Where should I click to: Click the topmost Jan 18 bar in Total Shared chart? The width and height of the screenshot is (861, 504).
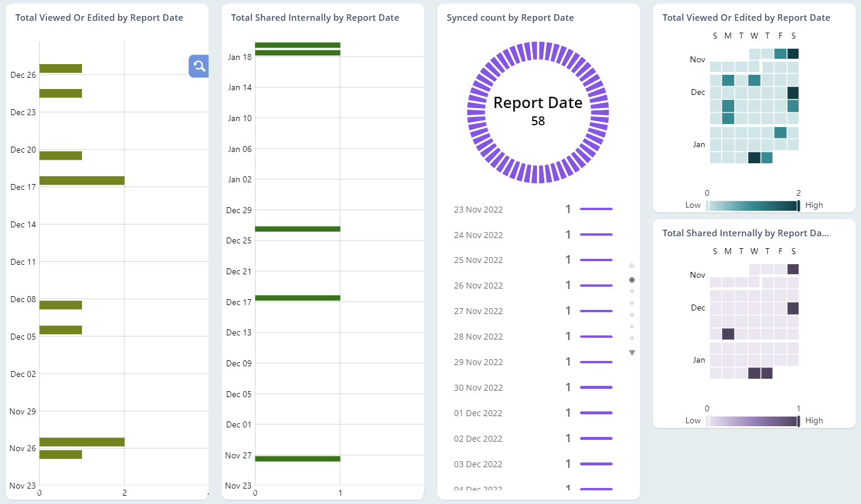[x=297, y=44]
